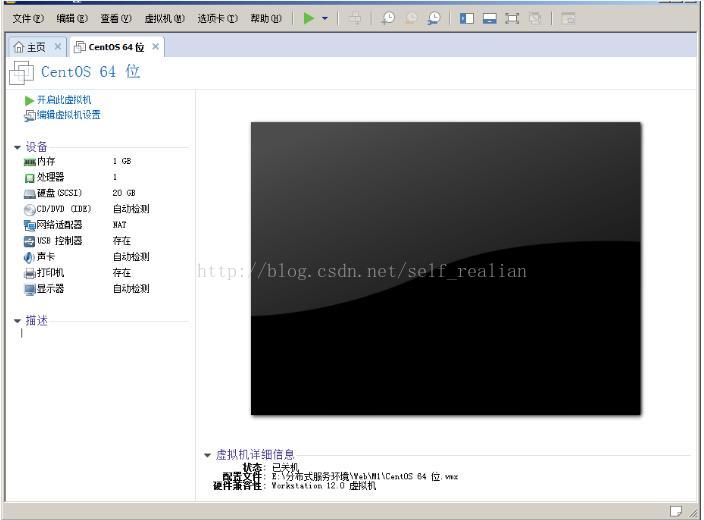This screenshot has width=704, height=520.
Task: Click the large VM icon next to title
Action: pos(21,72)
